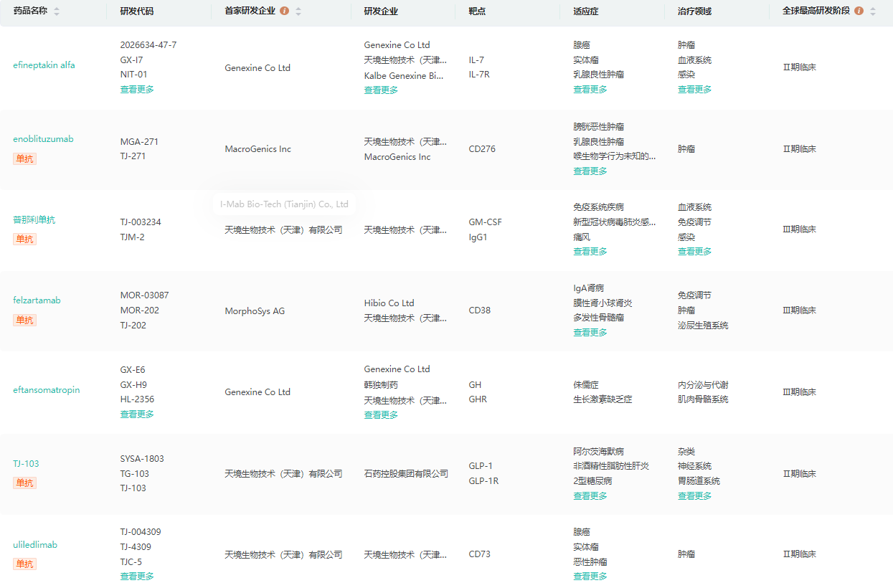
Task: Select 适应症 column header
Action: (586, 11)
